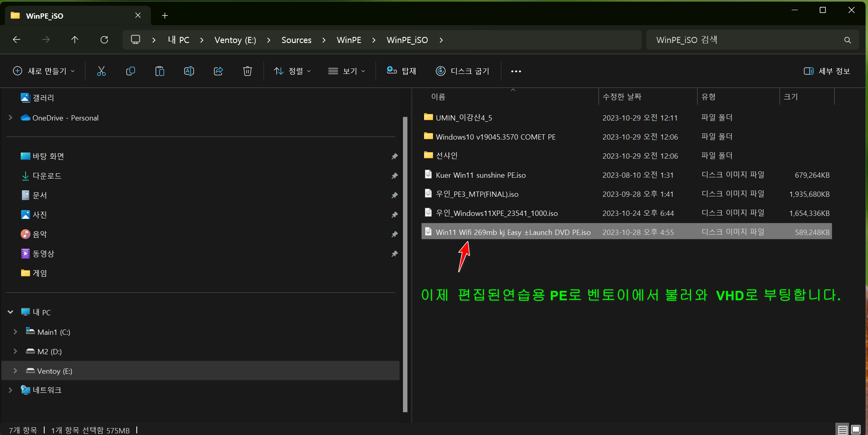The height and width of the screenshot is (435, 868).
Task: Click the PC monitor icon in address bar
Action: pos(136,39)
